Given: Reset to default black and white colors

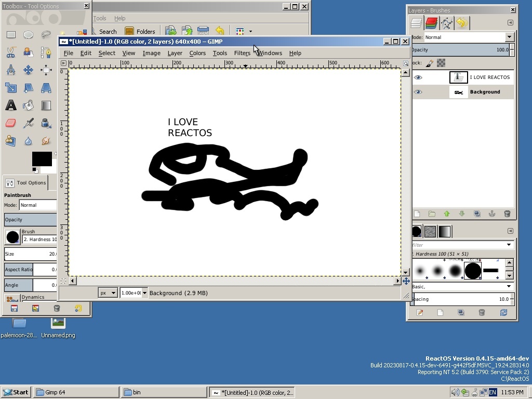Looking at the screenshot, I should click(x=35, y=170).
